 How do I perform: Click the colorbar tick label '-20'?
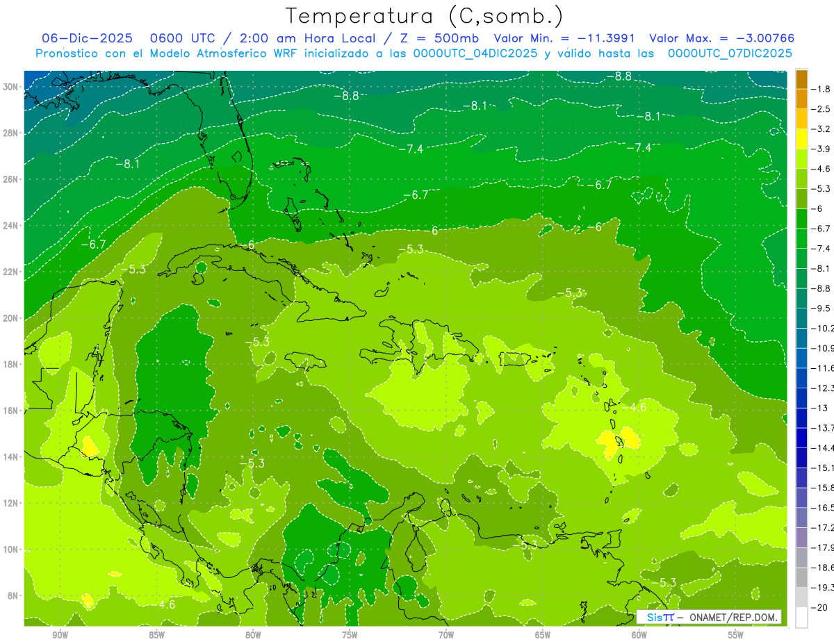pyautogui.click(x=819, y=607)
